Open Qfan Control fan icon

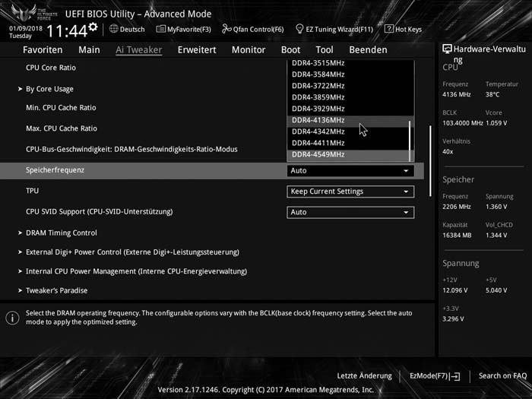point(226,29)
